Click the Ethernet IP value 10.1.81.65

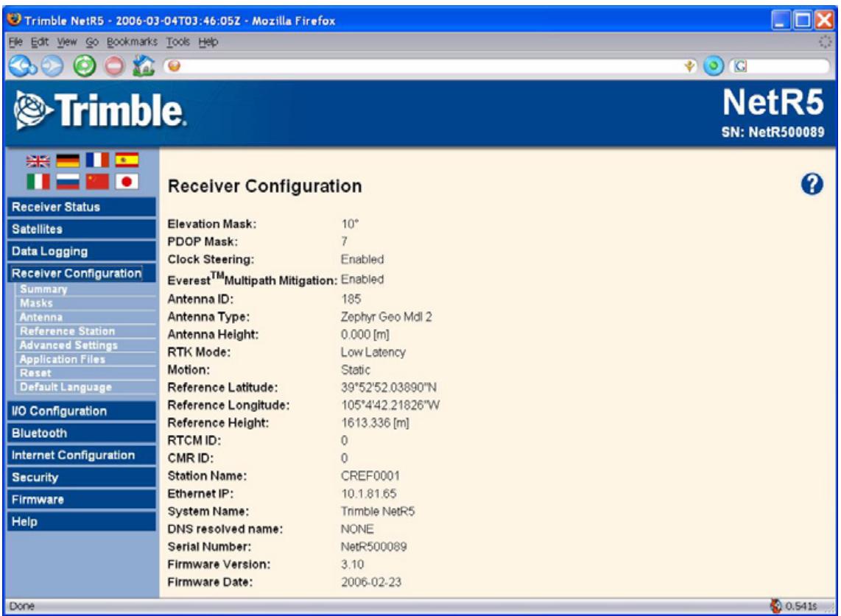(x=368, y=493)
